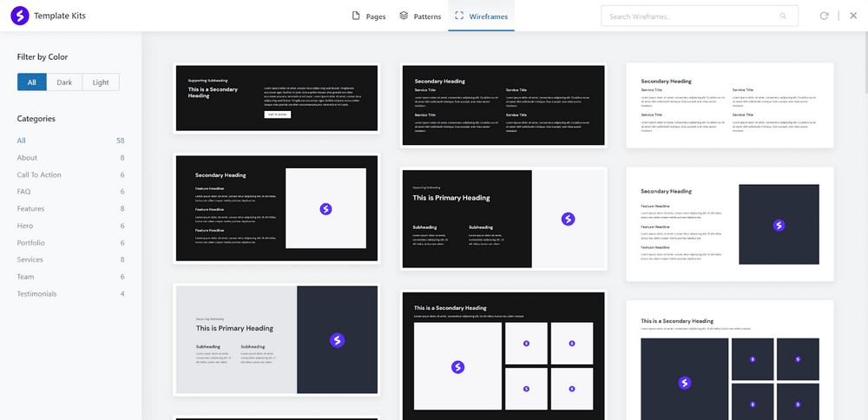Image resolution: width=868 pixels, height=420 pixels.
Task: Click the search magnifier icon
Action: coord(783,16)
